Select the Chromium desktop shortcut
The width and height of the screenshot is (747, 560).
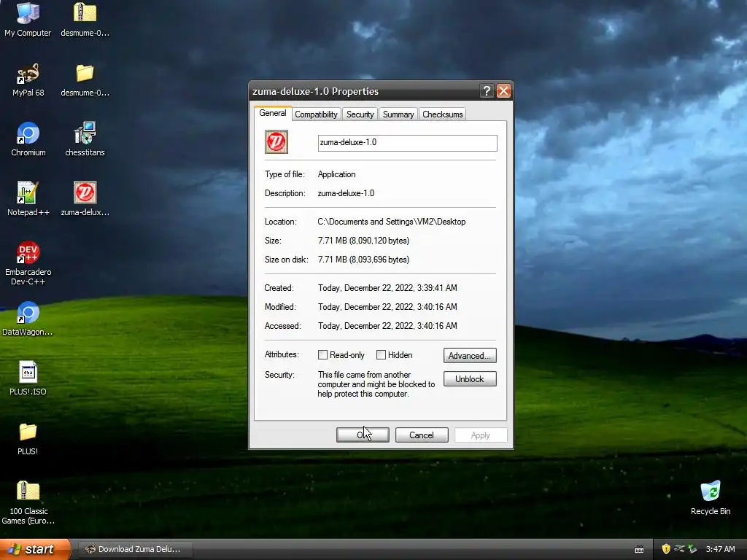28,139
